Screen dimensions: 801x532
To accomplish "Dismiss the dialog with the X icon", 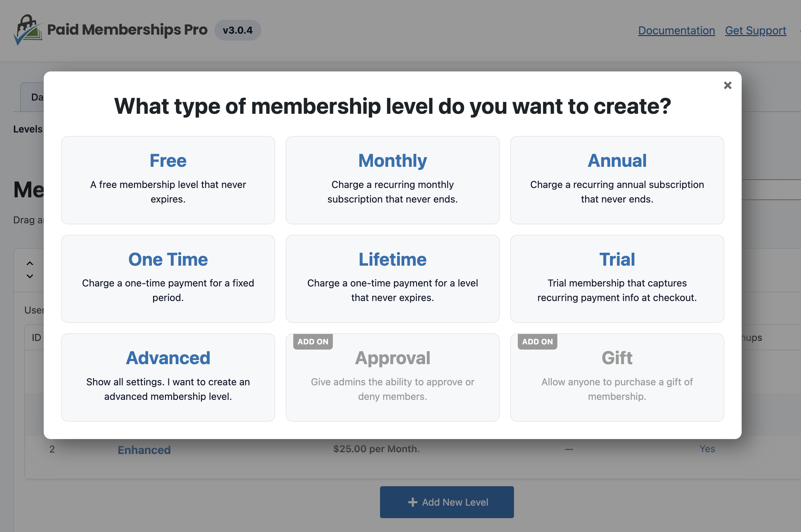I will tap(727, 85).
